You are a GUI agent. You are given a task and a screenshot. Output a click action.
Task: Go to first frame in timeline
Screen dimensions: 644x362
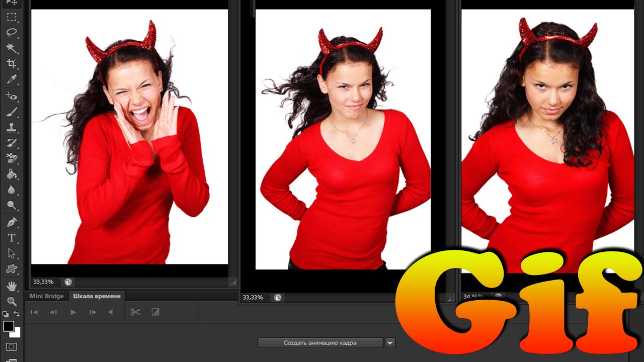pos(34,312)
